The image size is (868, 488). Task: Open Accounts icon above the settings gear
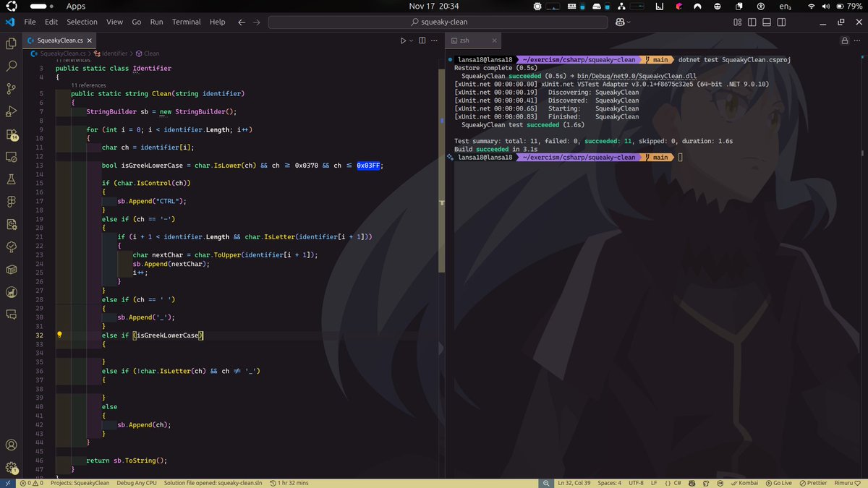10,445
